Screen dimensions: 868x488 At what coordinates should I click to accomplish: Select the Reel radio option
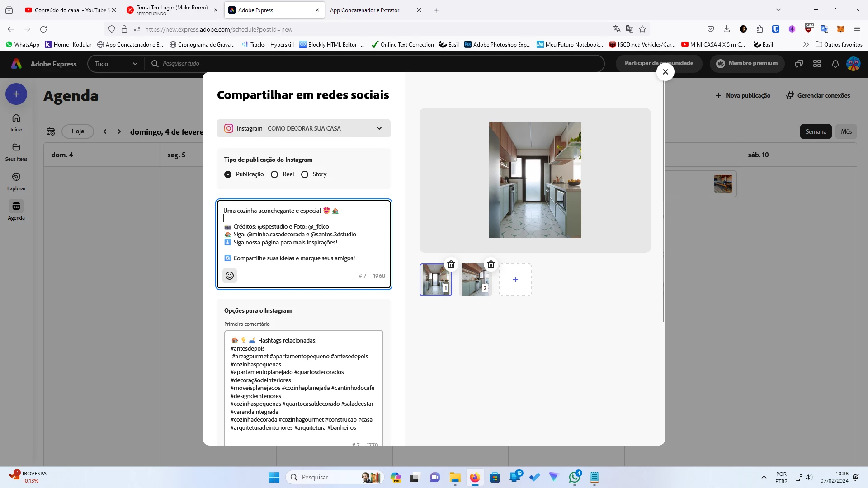coord(274,174)
